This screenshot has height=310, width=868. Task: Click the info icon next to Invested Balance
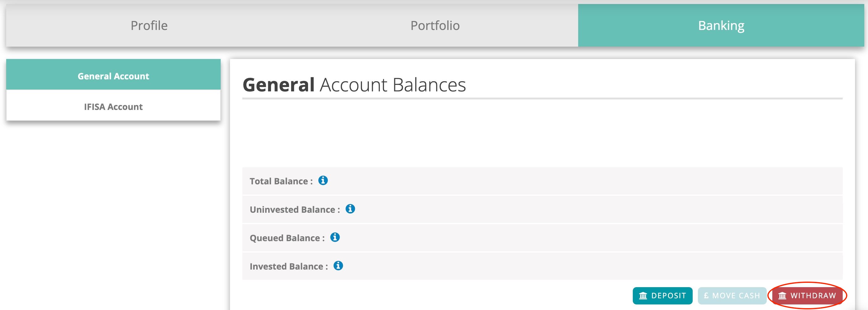pos(338,266)
